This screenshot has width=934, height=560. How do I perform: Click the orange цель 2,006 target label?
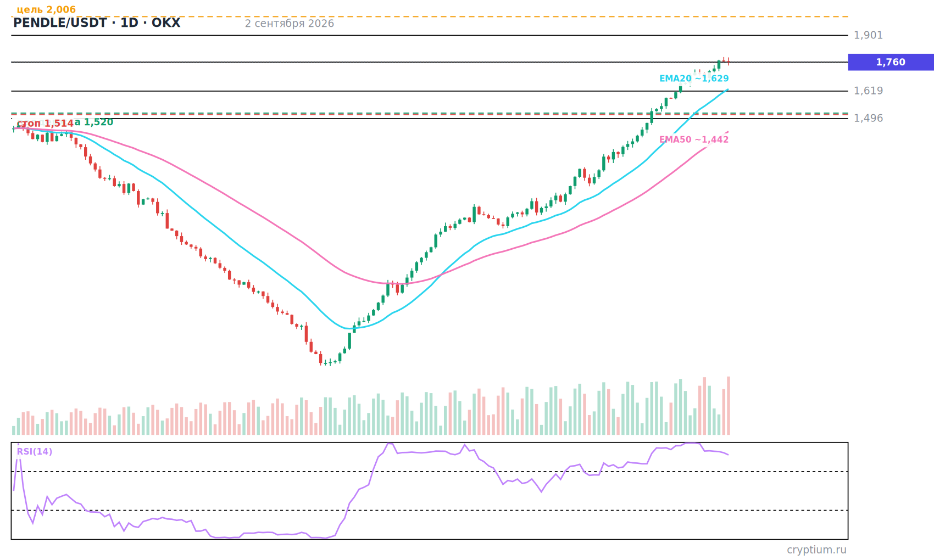point(46,9)
